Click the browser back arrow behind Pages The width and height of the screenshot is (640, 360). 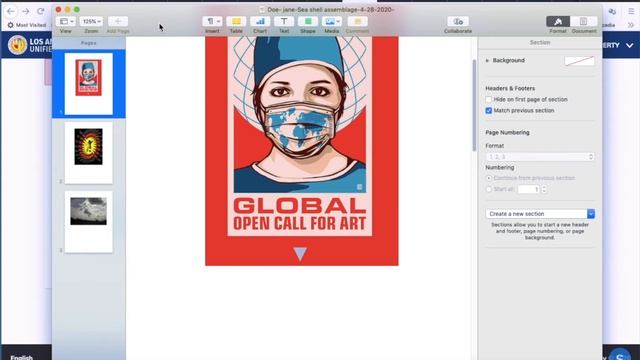(x=11, y=11)
